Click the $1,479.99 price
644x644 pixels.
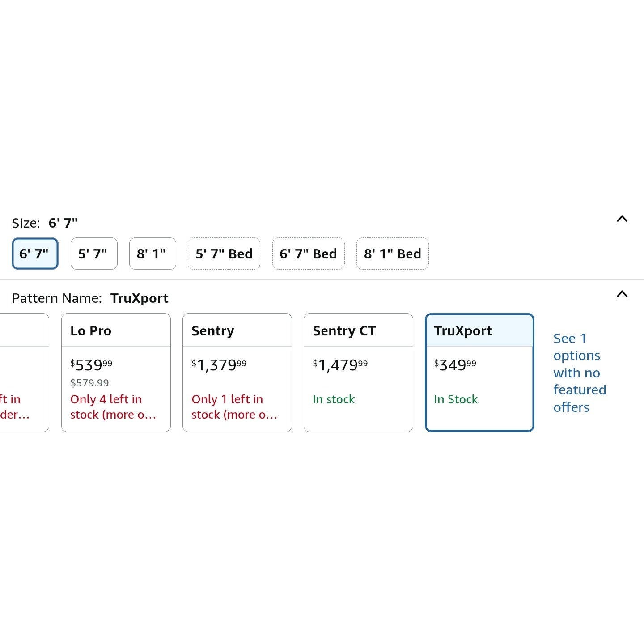point(340,365)
